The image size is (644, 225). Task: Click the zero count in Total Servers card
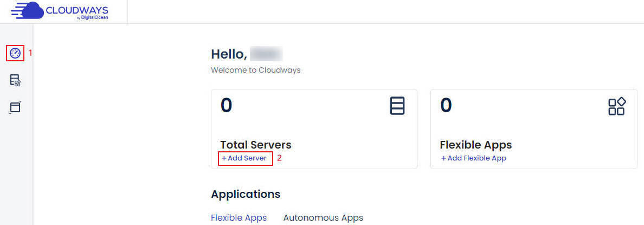(226, 106)
